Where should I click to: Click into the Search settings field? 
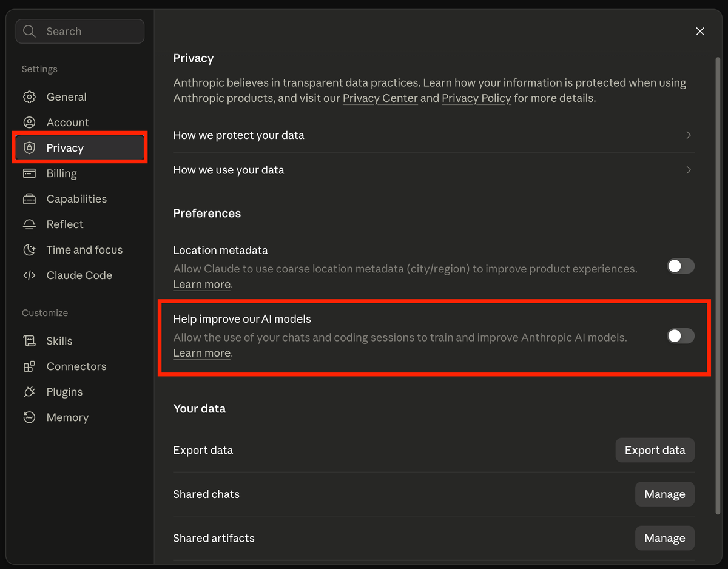(80, 32)
